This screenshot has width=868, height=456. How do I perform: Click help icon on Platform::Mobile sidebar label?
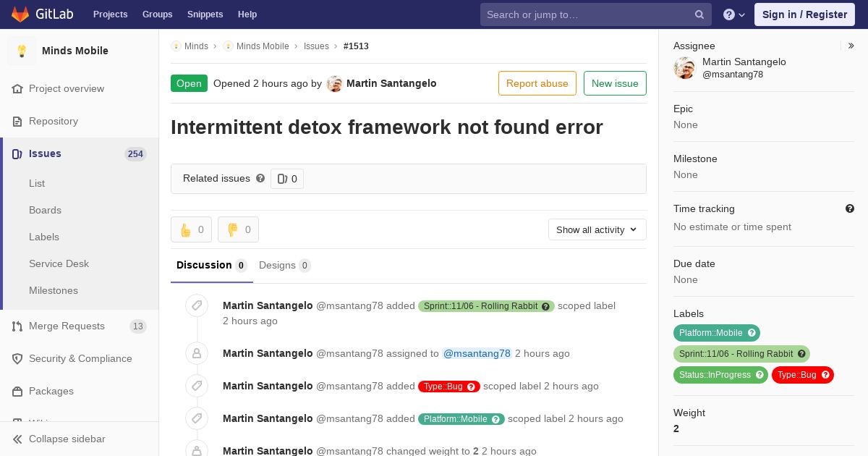tap(752, 333)
